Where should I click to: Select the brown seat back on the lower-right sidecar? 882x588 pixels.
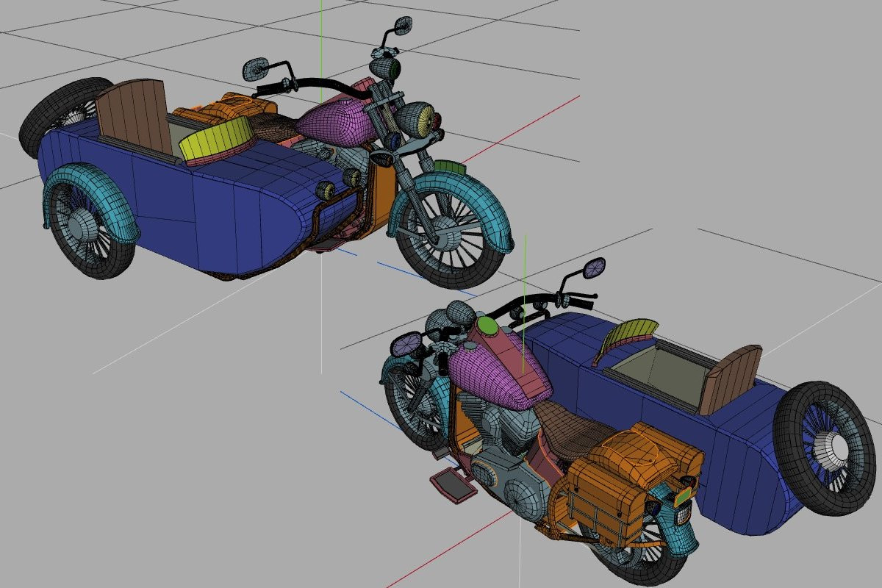pyautogui.click(x=730, y=379)
